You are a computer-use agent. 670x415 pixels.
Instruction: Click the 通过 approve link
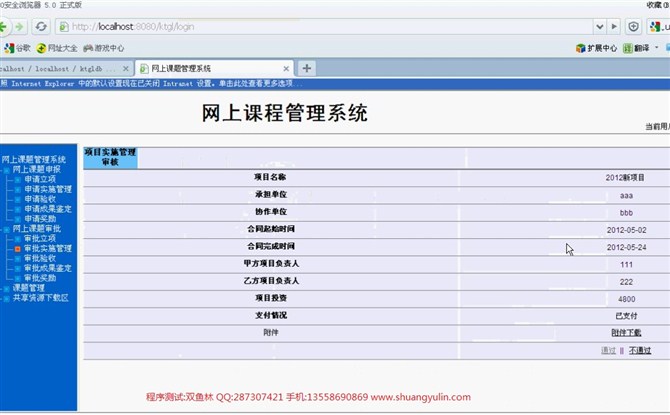(x=608, y=350)
